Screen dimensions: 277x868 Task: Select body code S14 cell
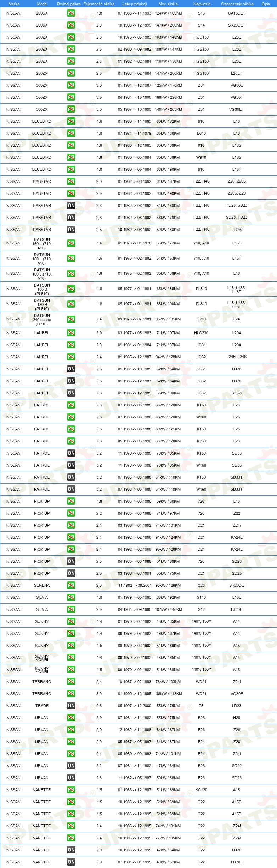(201, 25)
